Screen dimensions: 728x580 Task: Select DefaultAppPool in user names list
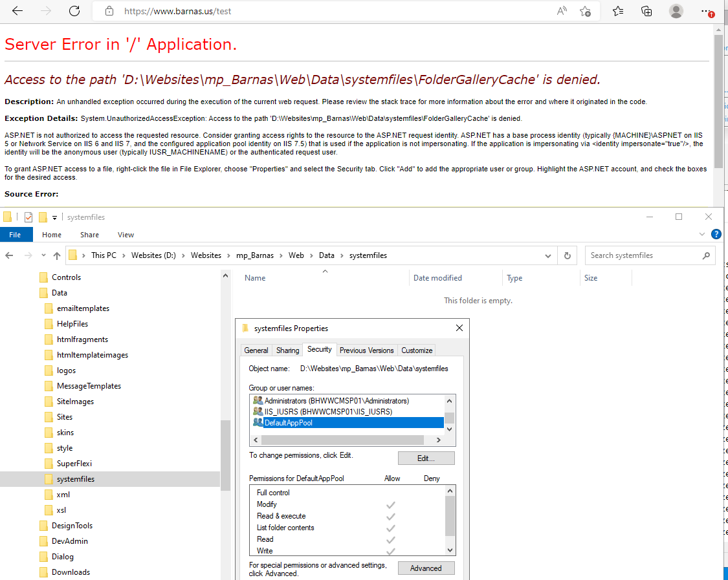click(x=348, y=423)
